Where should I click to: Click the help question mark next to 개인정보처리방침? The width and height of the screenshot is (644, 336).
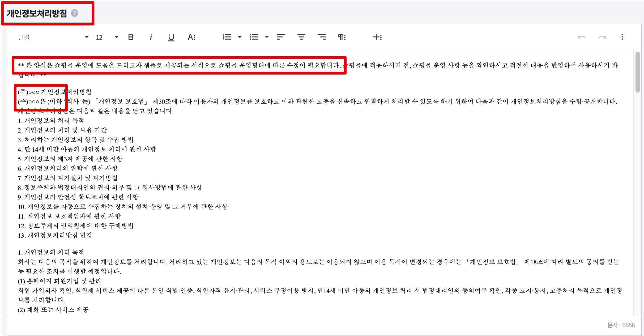75,13
